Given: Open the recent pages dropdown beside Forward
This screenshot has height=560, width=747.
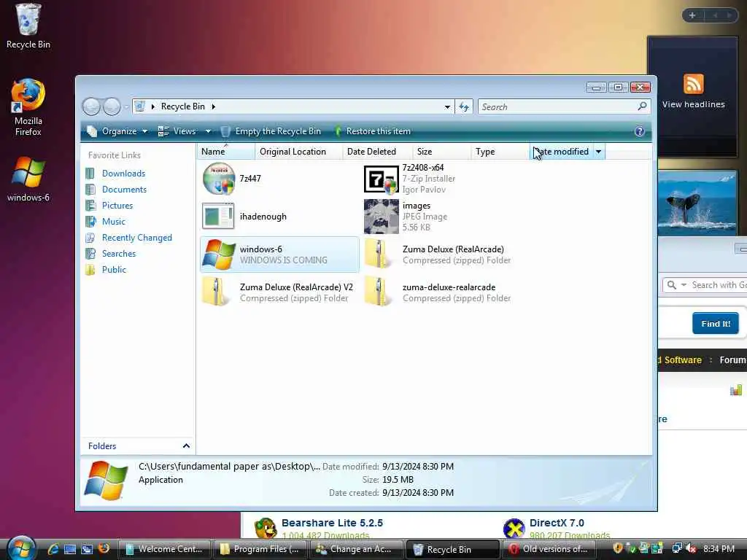Looking at the screenshot, I should tap(125, 106).
